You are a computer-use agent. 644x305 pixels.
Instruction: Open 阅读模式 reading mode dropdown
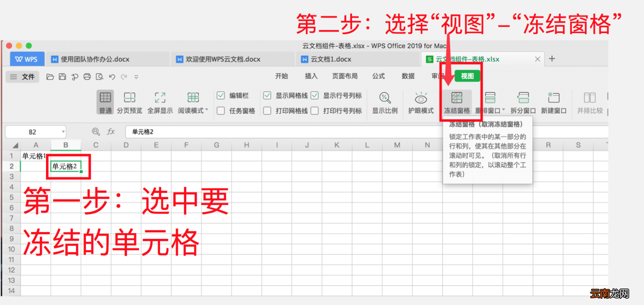click(x=193, y=102)
